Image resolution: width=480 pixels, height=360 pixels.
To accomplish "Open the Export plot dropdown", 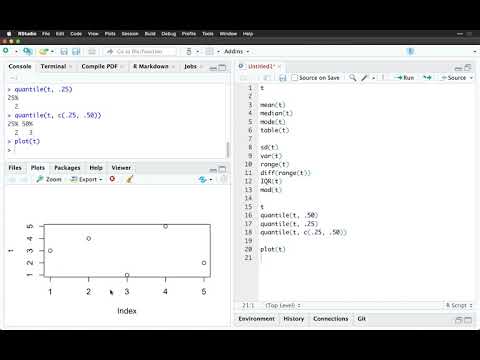I will 86,179.
